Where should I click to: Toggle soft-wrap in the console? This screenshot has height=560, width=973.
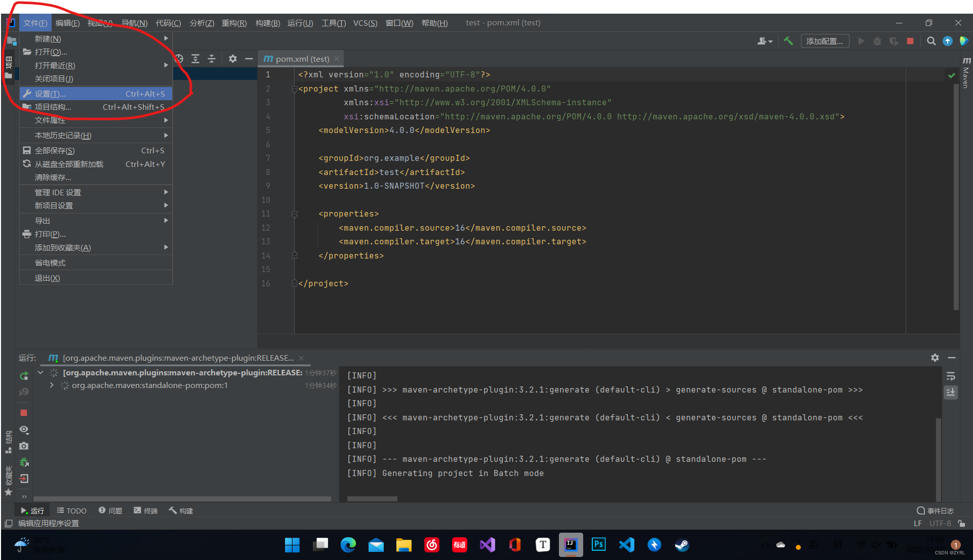point(951,376)
